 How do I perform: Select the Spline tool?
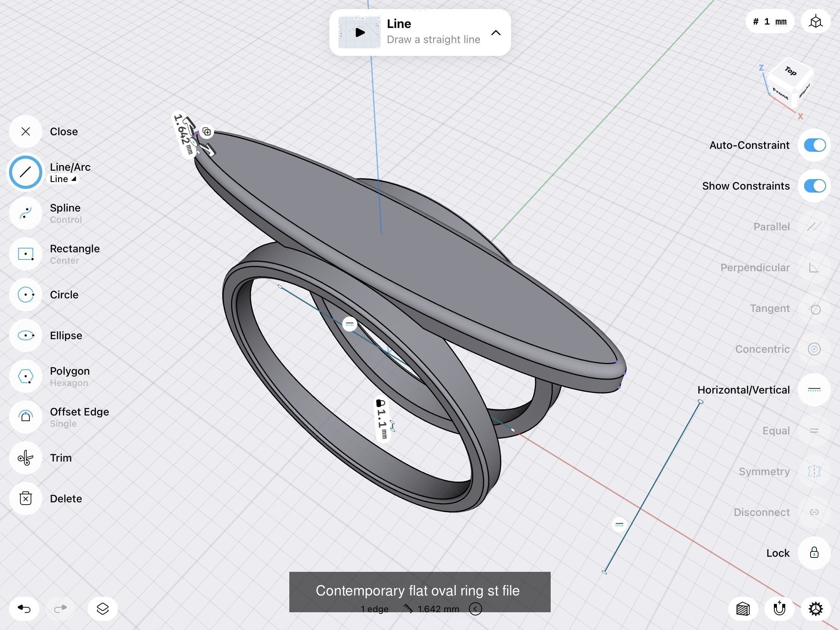click(x=25, y=213)
